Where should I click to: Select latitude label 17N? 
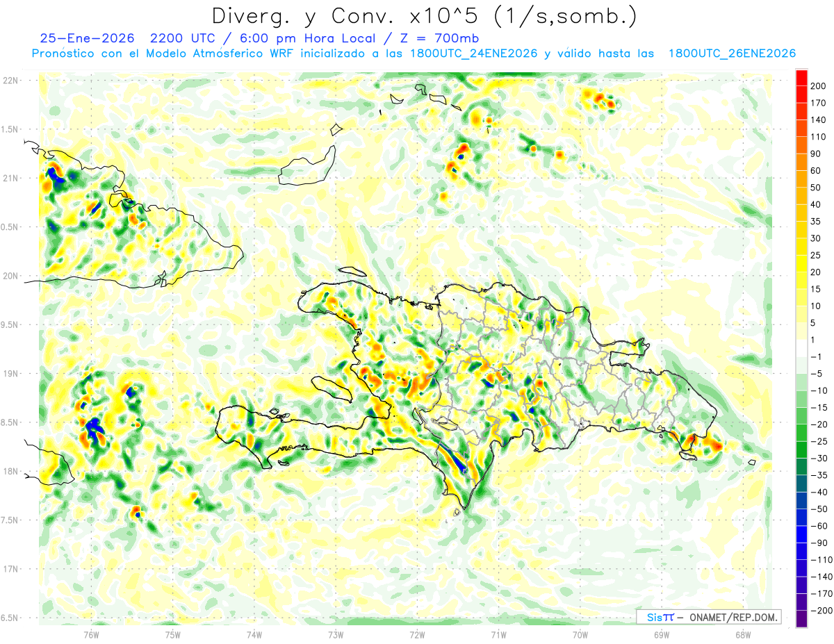click(10, 569)
